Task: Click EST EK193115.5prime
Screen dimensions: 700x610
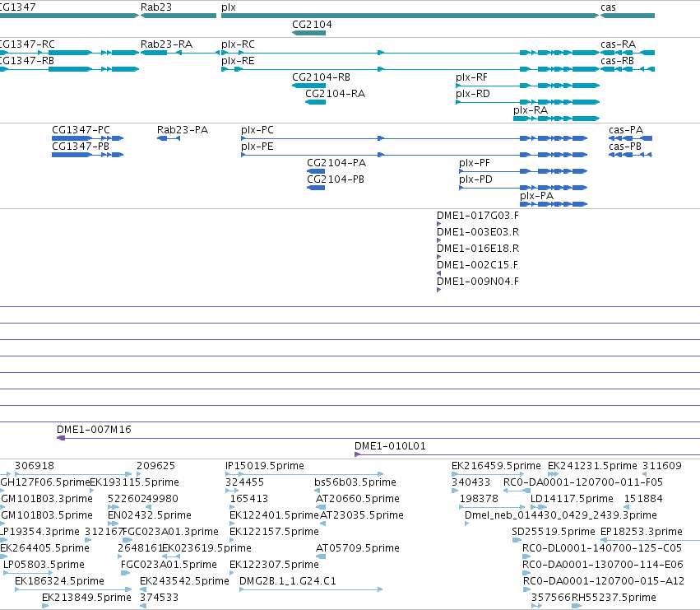Action: [134, 482]
